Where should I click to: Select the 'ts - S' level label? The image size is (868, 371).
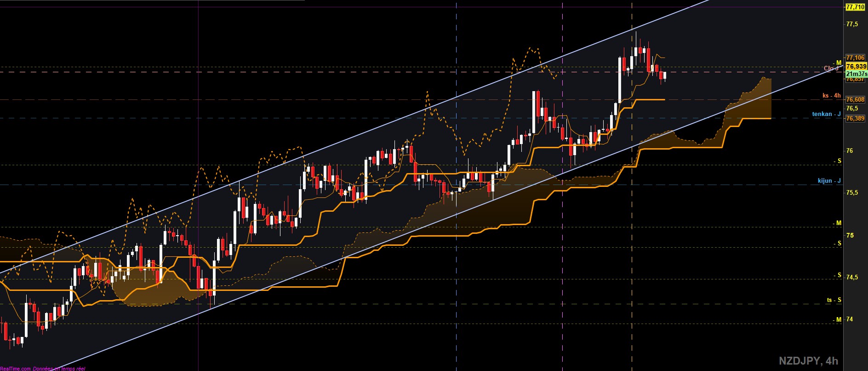(x=834, y=300)
